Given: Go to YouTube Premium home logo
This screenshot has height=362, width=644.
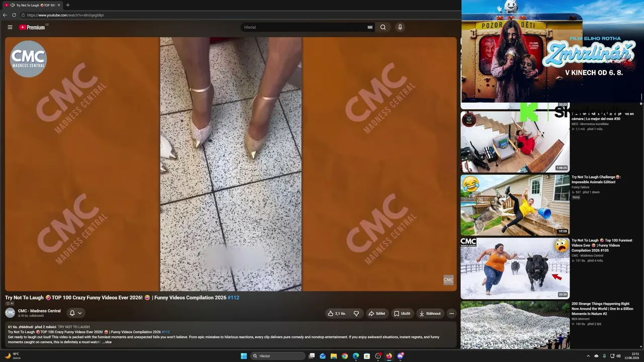Looking at the screenshot, I should pyautogui.click(x=32, y=27).
